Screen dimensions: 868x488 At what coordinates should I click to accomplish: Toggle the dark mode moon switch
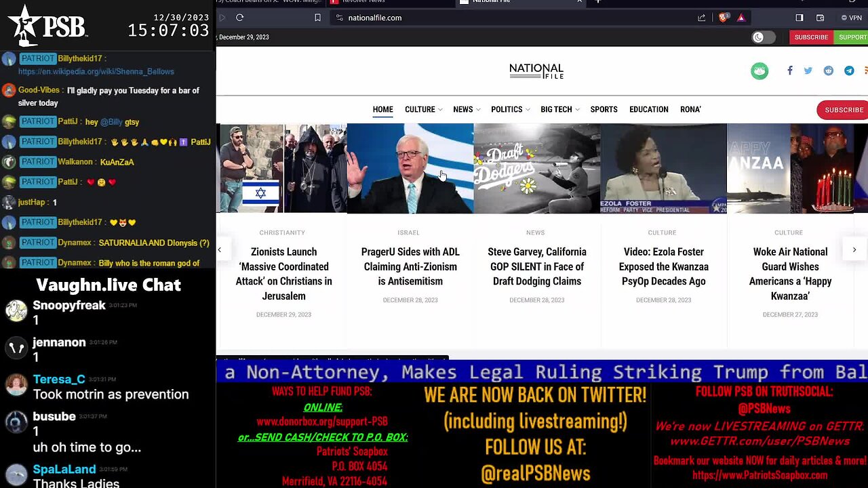pyautogui.click(x=764, y=37)
